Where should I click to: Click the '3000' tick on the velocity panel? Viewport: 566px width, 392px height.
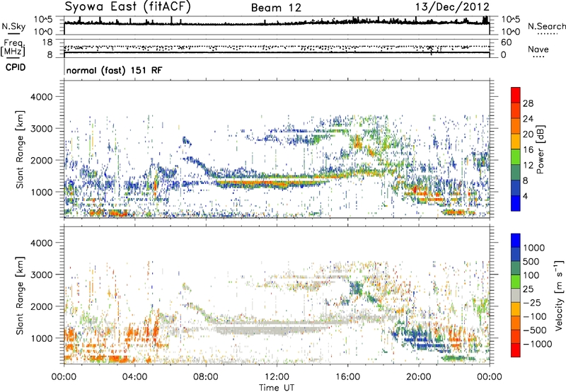(42, 275)
